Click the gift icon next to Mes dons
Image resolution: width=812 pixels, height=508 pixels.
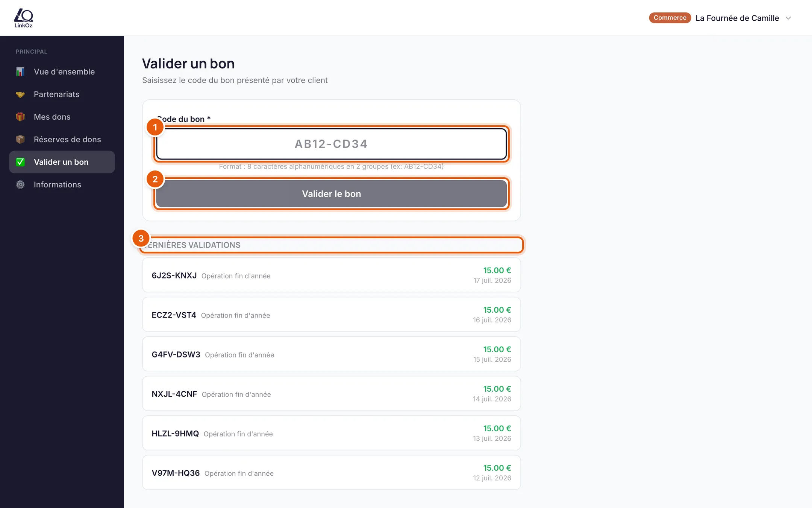[x=20, y=117]
